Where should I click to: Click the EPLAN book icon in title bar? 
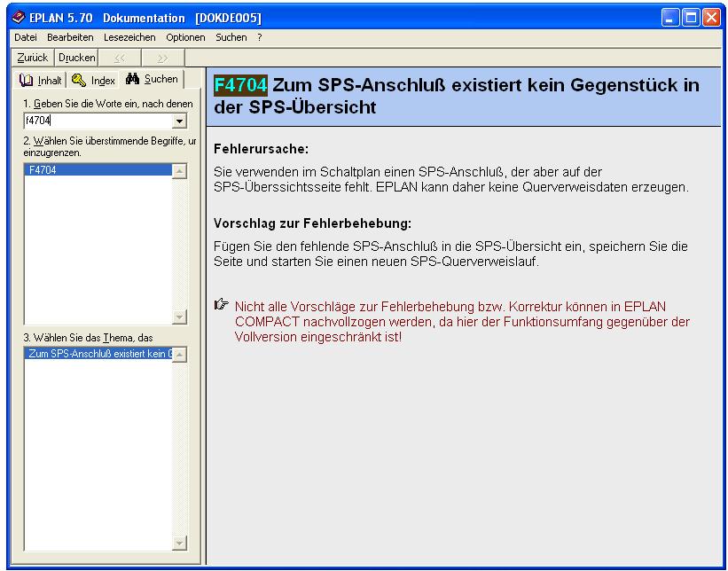(x=18, y=18)
